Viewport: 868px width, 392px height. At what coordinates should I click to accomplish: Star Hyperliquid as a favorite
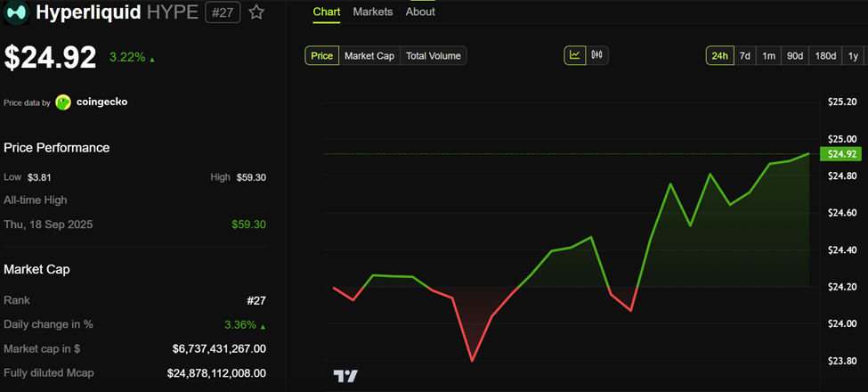tap(256, 12)
